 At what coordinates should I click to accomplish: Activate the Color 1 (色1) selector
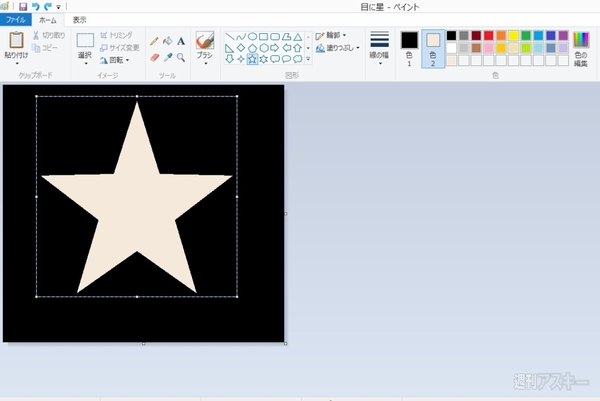tap(409, 47)
